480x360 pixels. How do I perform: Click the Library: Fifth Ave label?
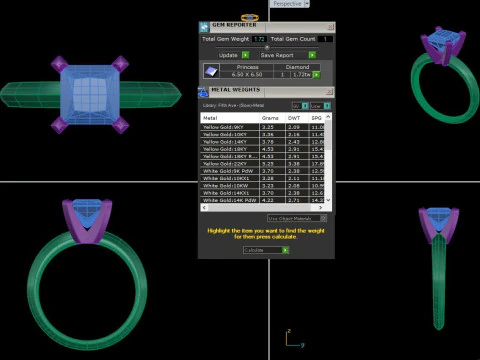pyautogui.click(x=233, y=105)
